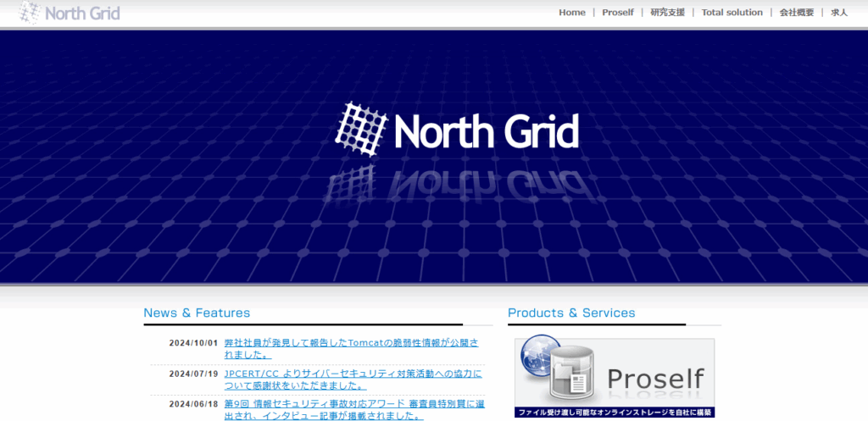The width and height of the screenshot is (868, 421).
Task: Click the ファイル受け渡し可能なオンラインストレージ caption
Action: pos(615,413)
